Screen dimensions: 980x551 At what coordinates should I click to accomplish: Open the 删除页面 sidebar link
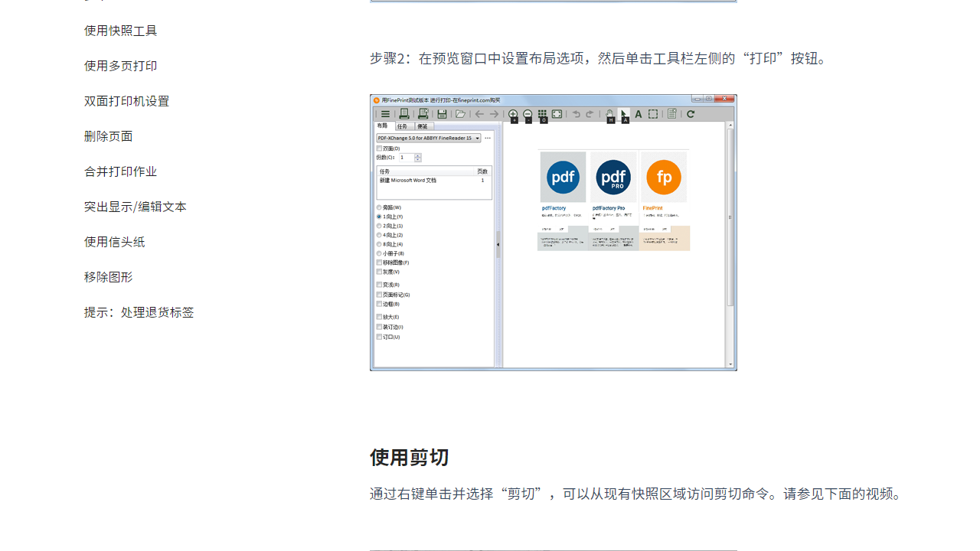pos(108,136)
